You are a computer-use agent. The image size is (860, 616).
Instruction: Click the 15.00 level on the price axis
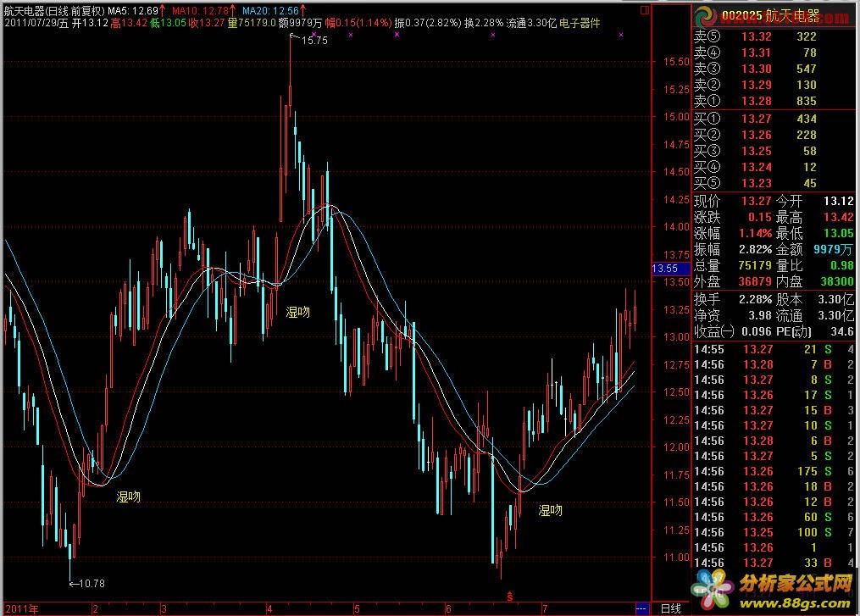tap(676, 116)
